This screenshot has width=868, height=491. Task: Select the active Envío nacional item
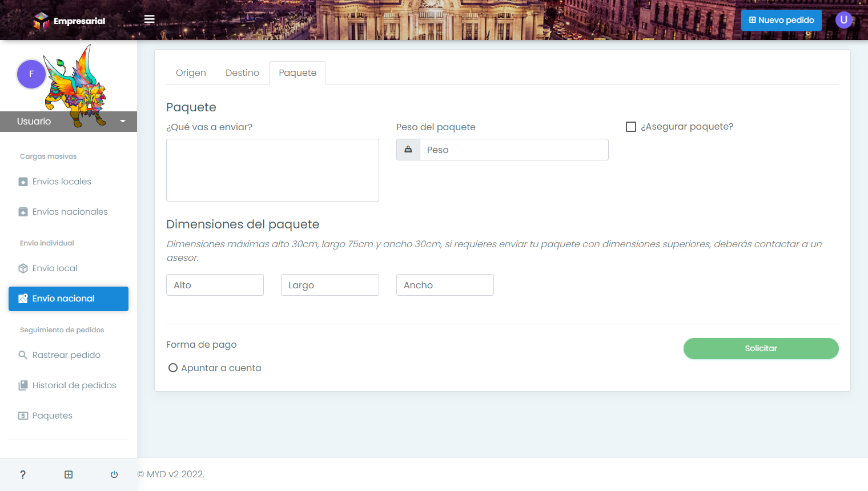point(69,299)
